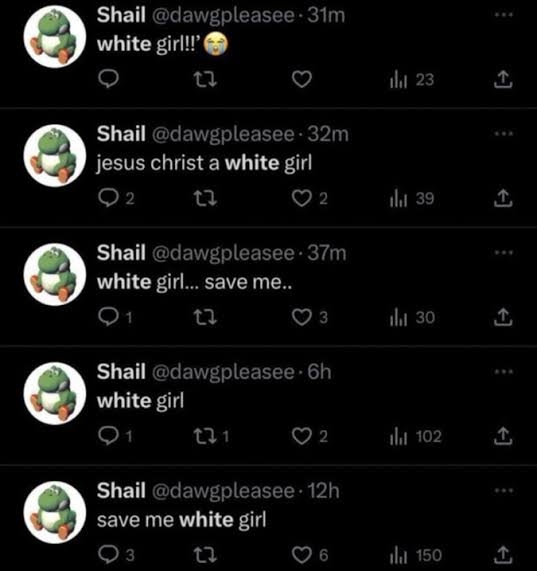Retweet the 'jesus christ a white girl' tweet

(205, 198)
